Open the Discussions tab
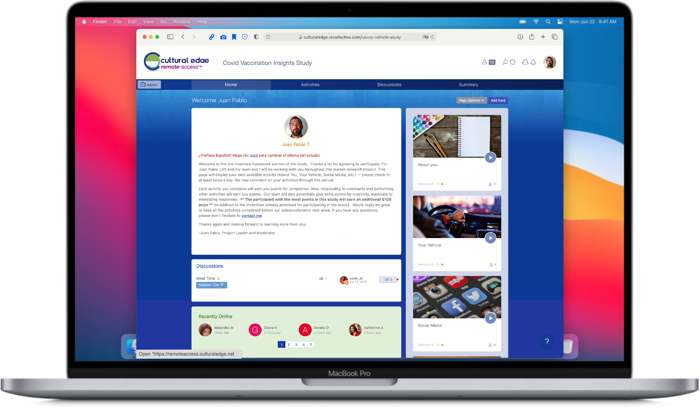Screen dimensions: 700x410 [x=389, y=85]
